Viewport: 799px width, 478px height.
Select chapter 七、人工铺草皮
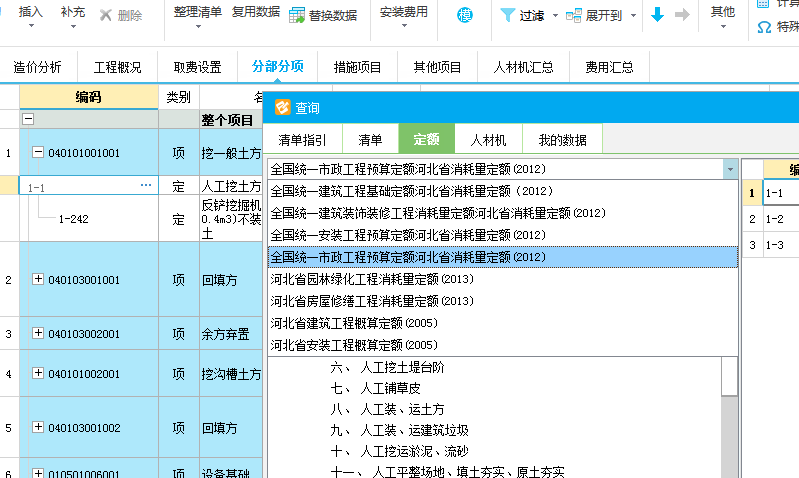376,388
